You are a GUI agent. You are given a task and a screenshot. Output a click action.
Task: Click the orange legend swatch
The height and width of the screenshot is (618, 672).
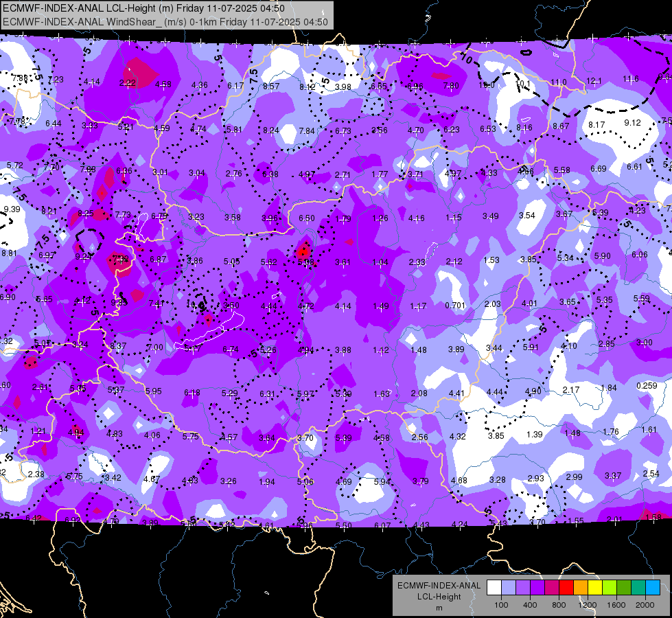(581, 588)
